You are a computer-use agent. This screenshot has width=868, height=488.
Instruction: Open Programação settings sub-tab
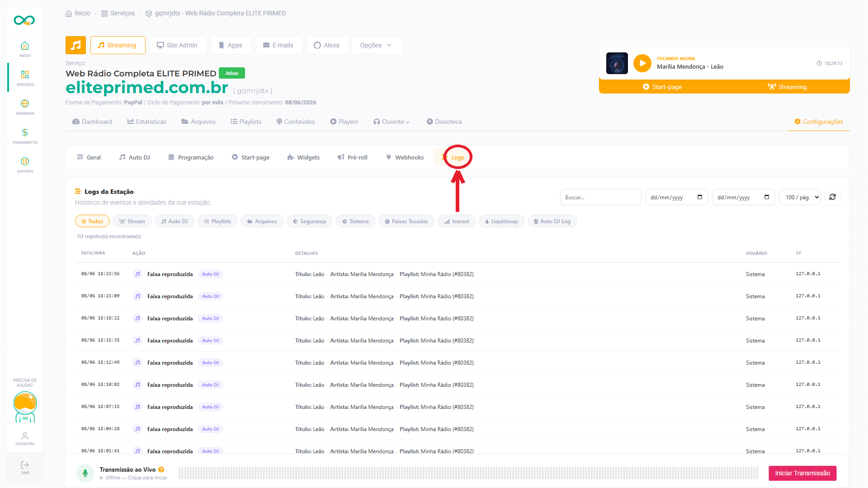[x=191, y=157]
